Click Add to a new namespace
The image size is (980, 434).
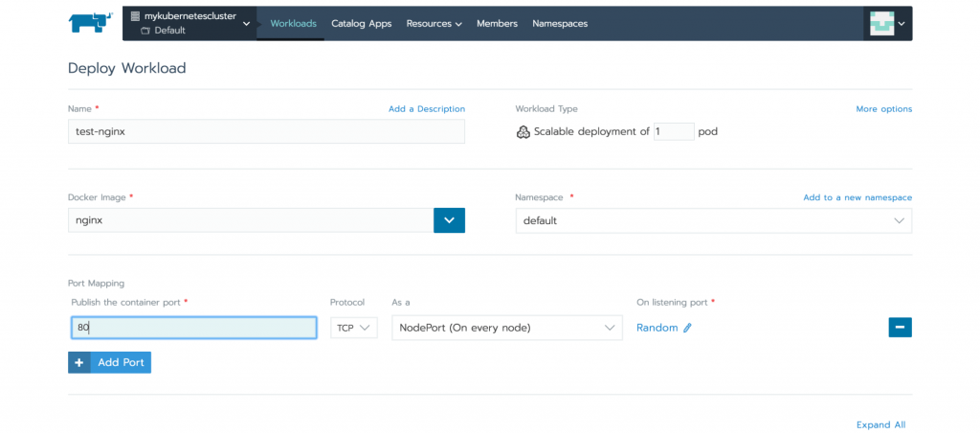coord(857,197)
